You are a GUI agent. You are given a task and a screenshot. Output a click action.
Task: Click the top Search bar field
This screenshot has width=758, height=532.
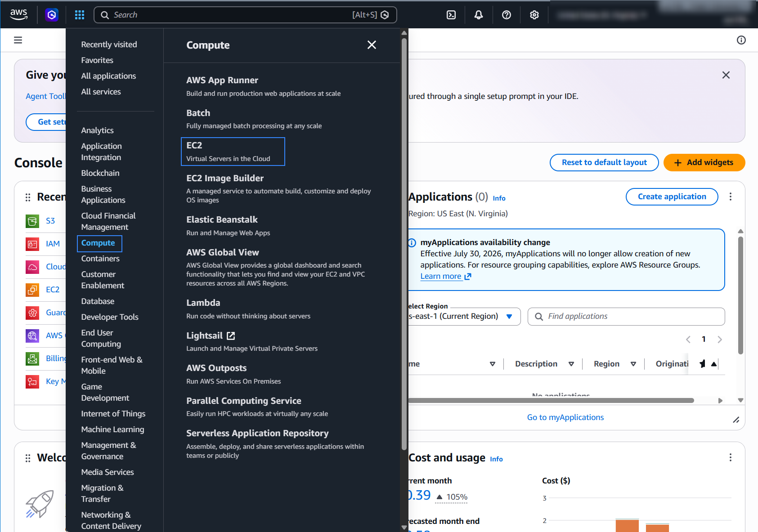pos(245,15)
